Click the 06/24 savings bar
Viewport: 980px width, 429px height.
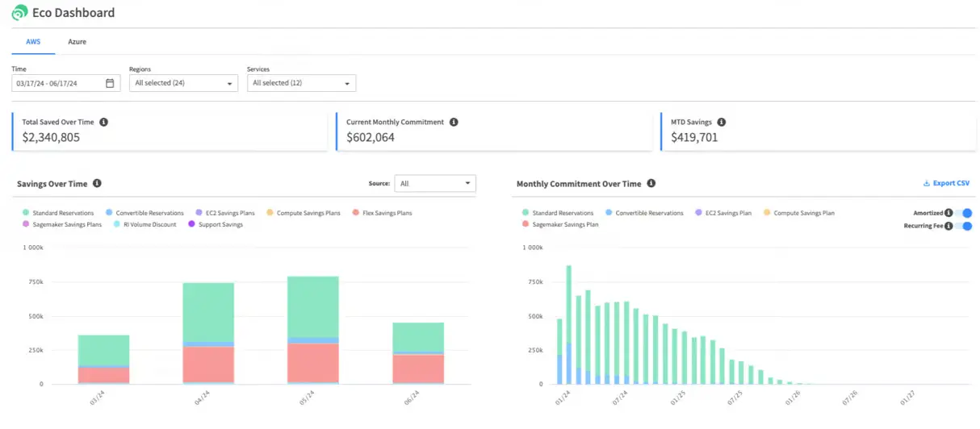click(x=418, y=353)
